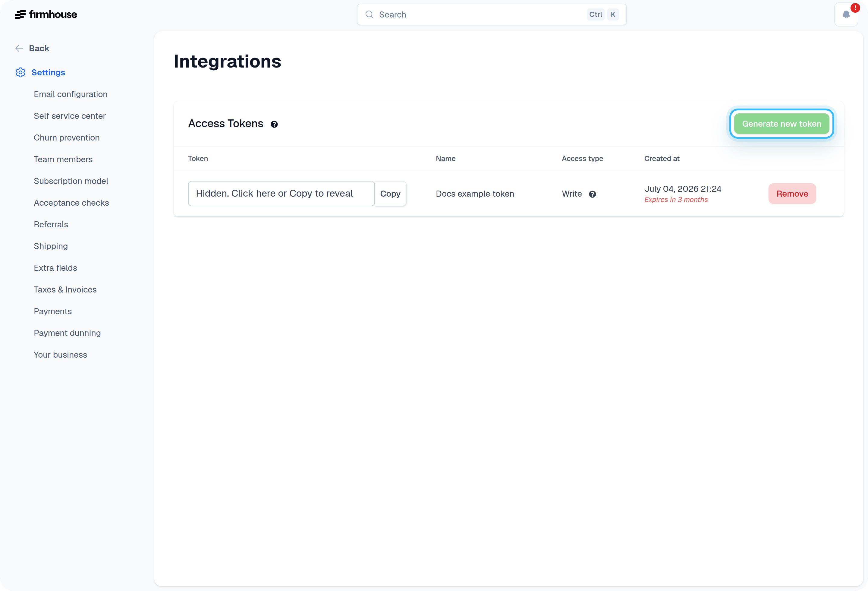Image resolution: width=868 pixels, height=591 pixels.
Task: Open Payment dunning settings
Action: (x=67, y=333)
